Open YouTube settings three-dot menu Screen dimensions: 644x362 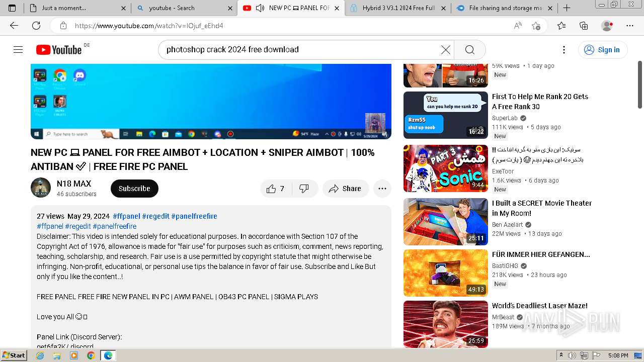point(564,49)
